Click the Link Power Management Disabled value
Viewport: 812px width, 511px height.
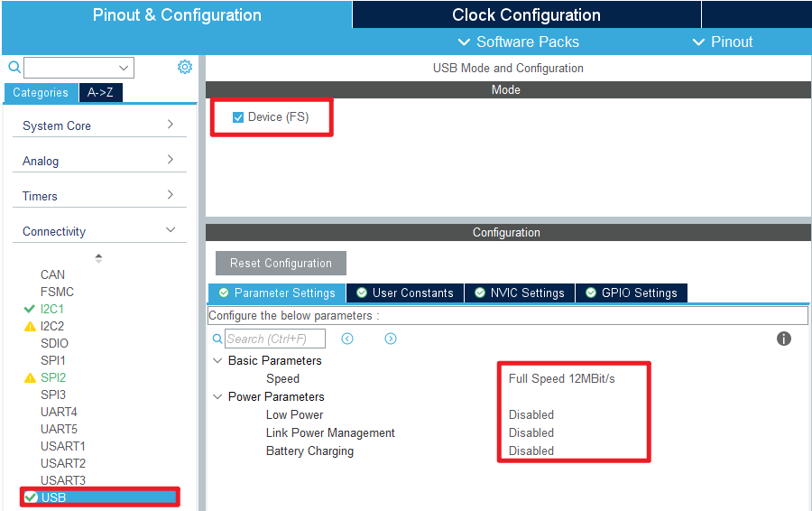pyautogui.click(x=531, y=432)
